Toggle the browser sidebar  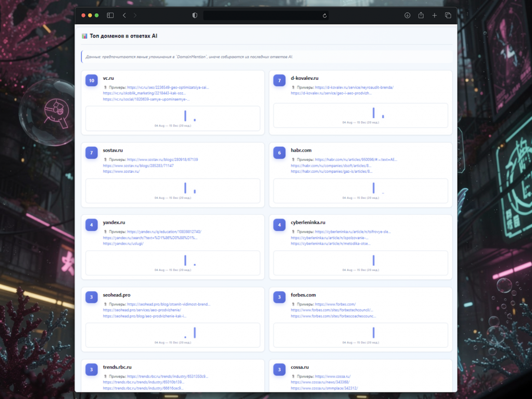pos(110,15)
